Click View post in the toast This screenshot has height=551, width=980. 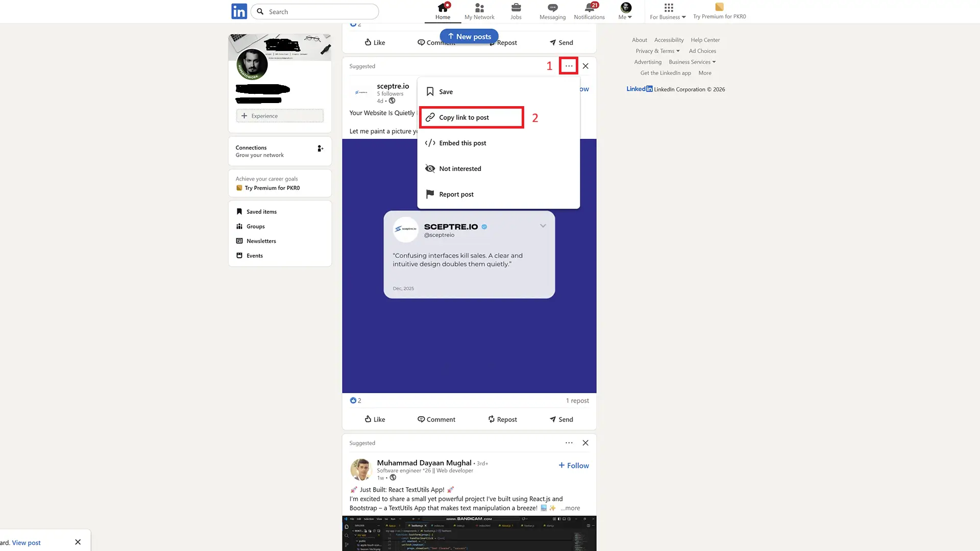(26, 543)
